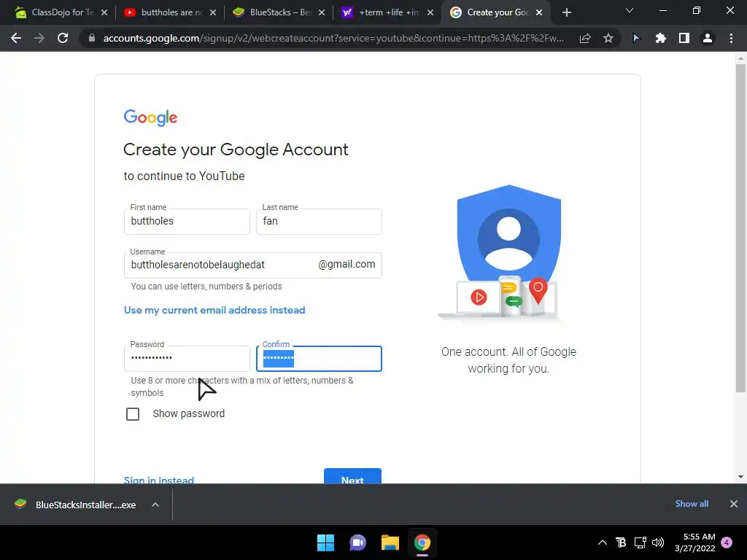Enable the Show password checkbox
The height and width of the screenshot is (560, 747).
(x=133, y=414)
